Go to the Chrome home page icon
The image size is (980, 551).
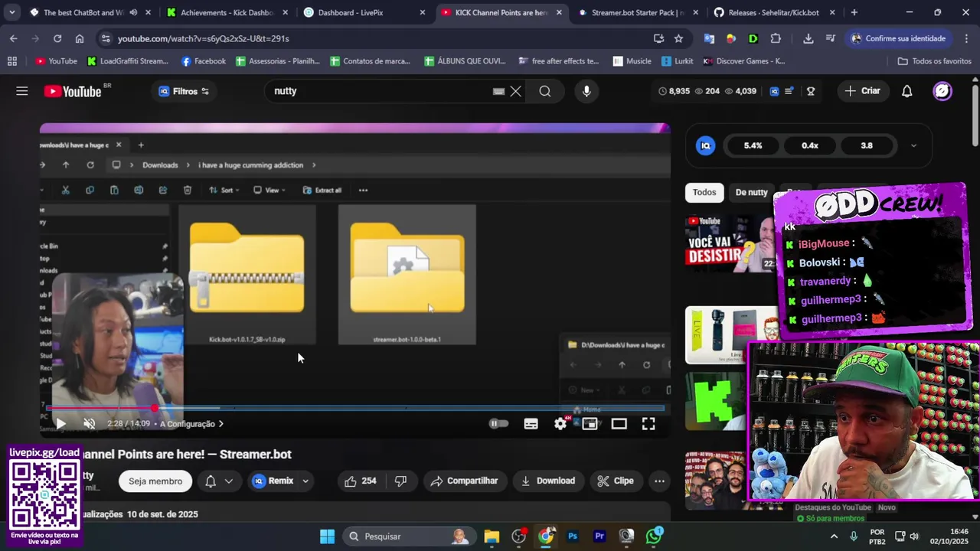point(80,38)
